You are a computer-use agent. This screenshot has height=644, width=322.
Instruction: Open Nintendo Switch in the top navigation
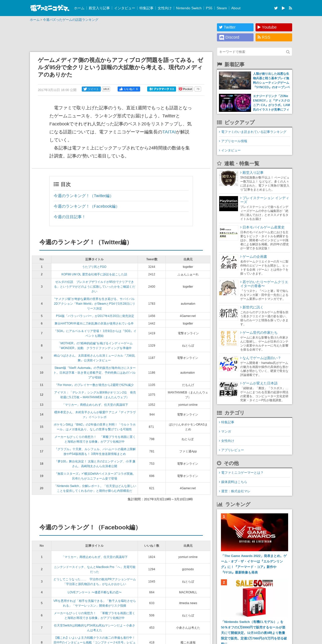click(189, 8)
